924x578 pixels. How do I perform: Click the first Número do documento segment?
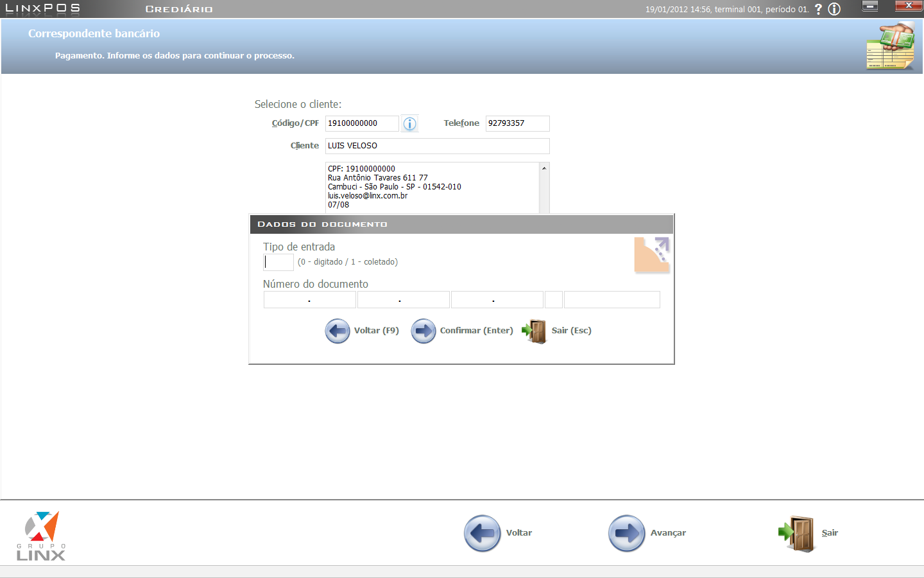pyautogui.click(x=310, y=300)
